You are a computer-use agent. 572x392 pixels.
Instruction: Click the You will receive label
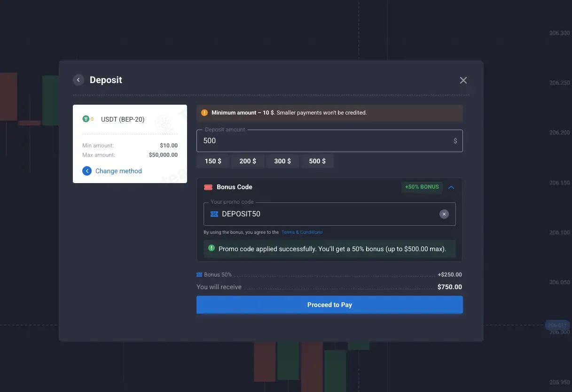pyautogui.click(x=219, y=287)
